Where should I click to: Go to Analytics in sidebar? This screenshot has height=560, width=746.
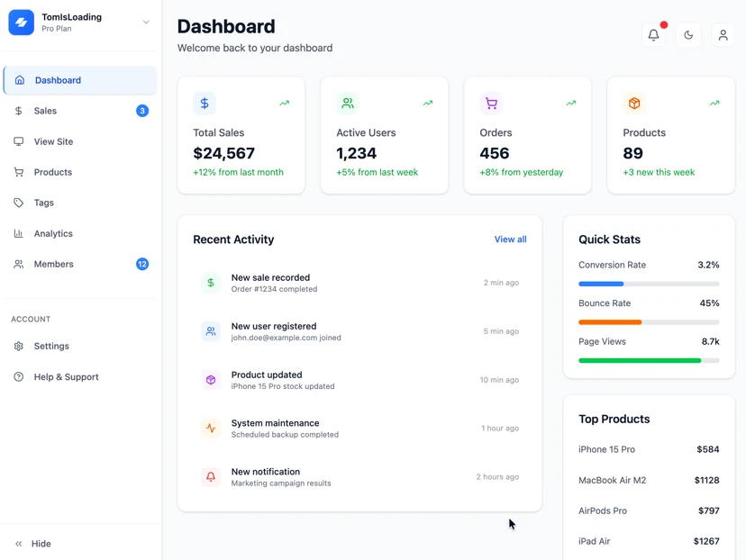coord(80,233)
